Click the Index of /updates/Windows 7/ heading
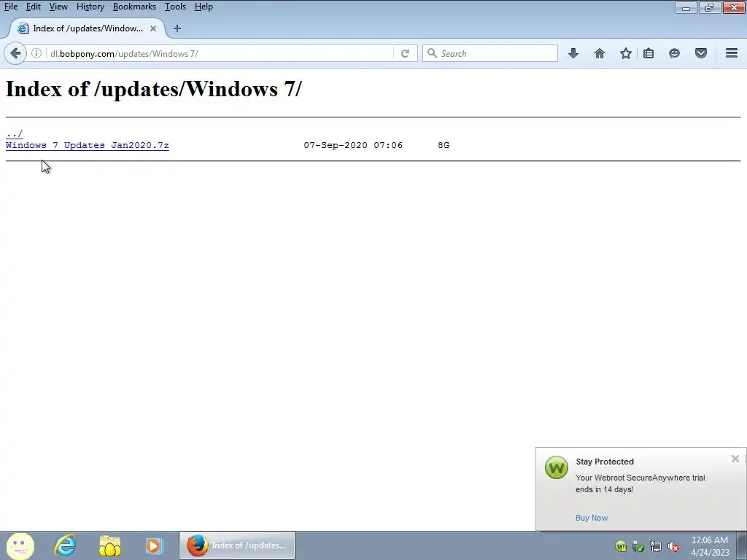747x560 pixels. 153,89
